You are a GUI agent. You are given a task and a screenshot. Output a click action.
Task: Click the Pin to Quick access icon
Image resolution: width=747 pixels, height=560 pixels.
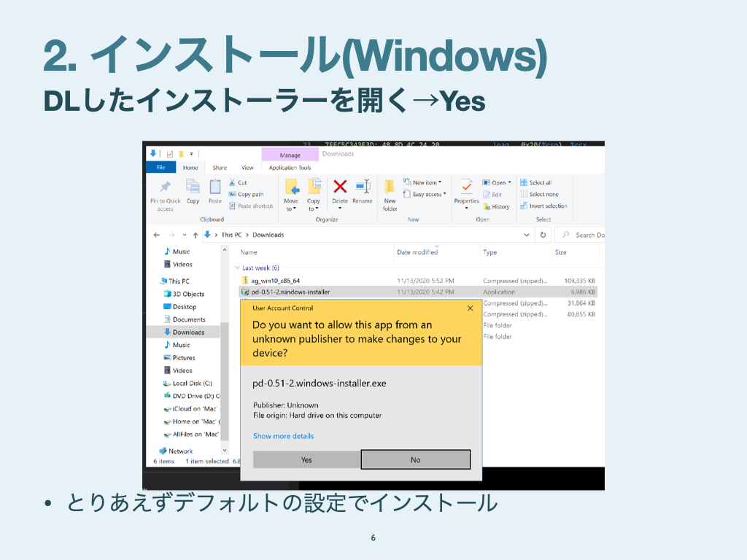166,187
